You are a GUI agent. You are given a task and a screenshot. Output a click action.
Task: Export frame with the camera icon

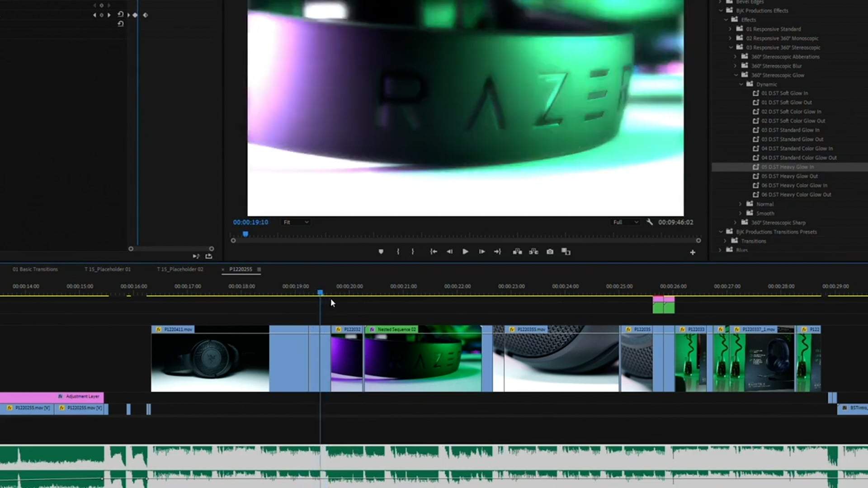pos(550,252)
